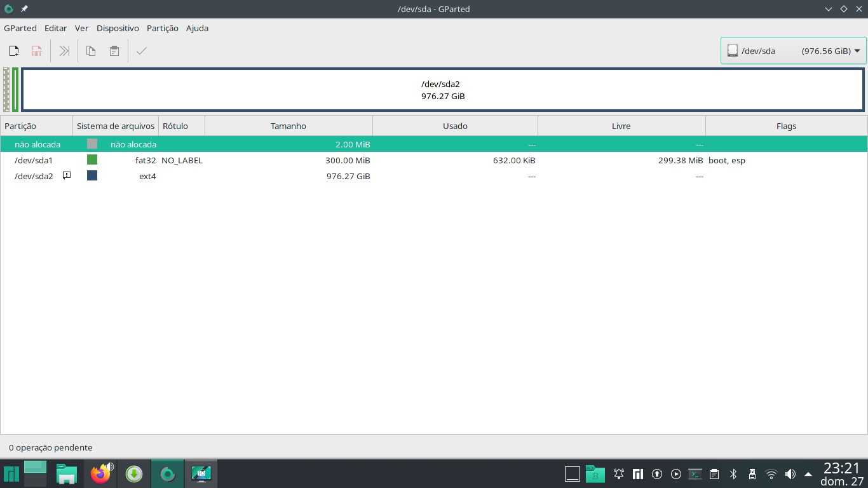Select the green sda1 bar in the disk map
Screen dimensions: 868x488
pos(15,90)
